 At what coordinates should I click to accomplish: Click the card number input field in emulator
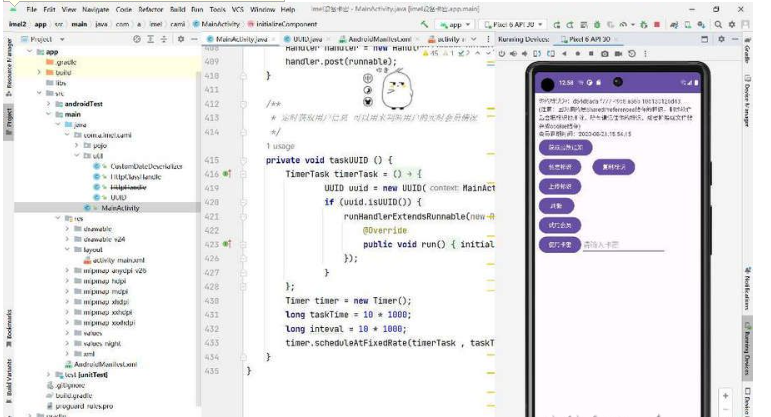pyautogui.click(x=610, y=243)
